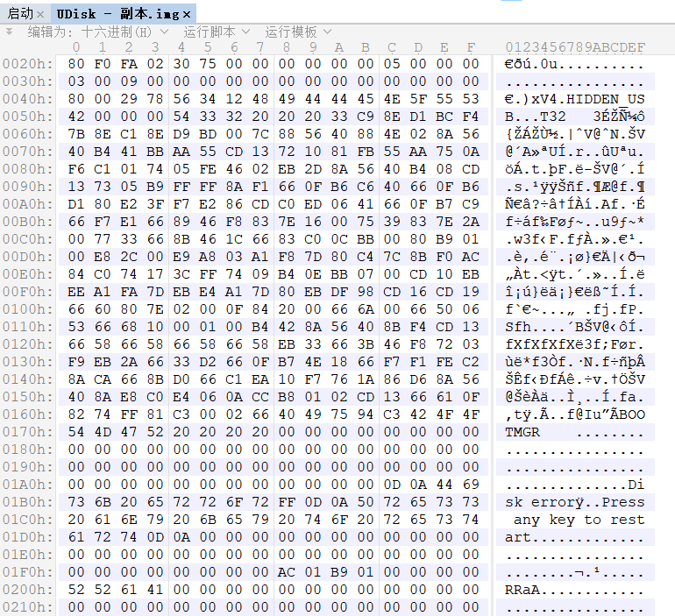
Task: Click byte 09 in row 0030h
Action: 129,81
